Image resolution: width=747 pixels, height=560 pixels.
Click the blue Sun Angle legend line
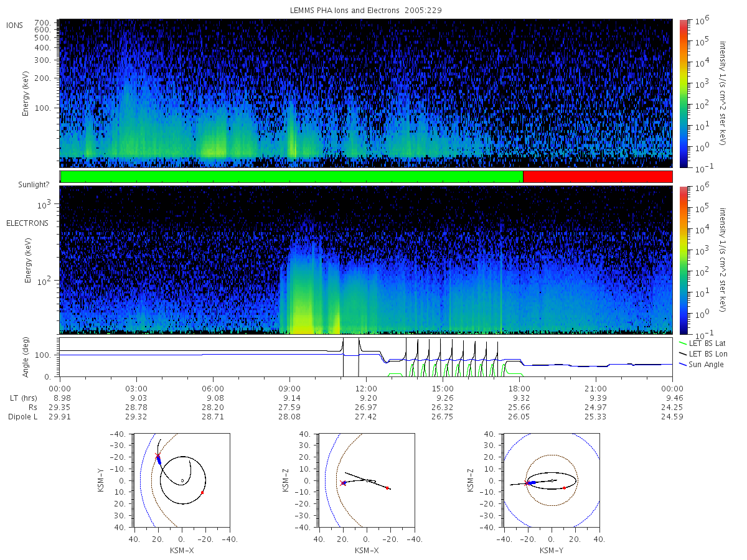pos(684,364)
